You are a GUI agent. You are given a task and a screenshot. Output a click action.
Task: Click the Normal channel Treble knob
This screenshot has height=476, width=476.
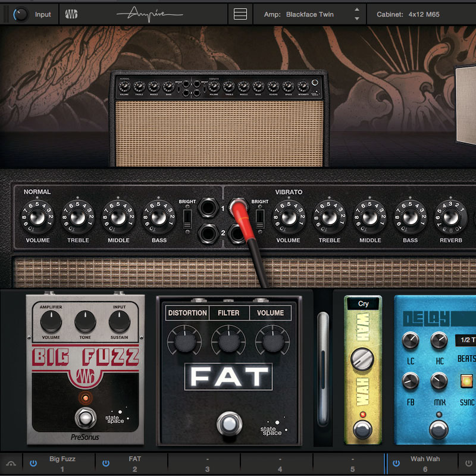(x=78, y=217)
